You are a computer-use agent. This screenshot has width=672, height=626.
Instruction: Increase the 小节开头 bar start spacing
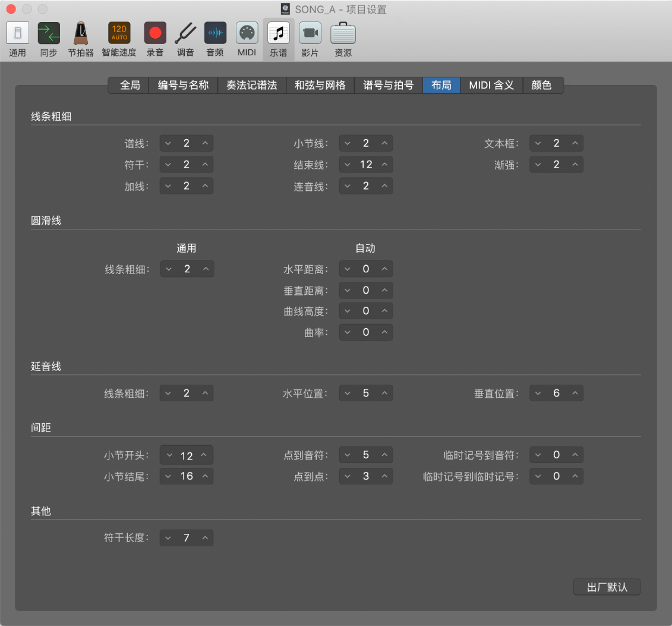coord(204,455)
